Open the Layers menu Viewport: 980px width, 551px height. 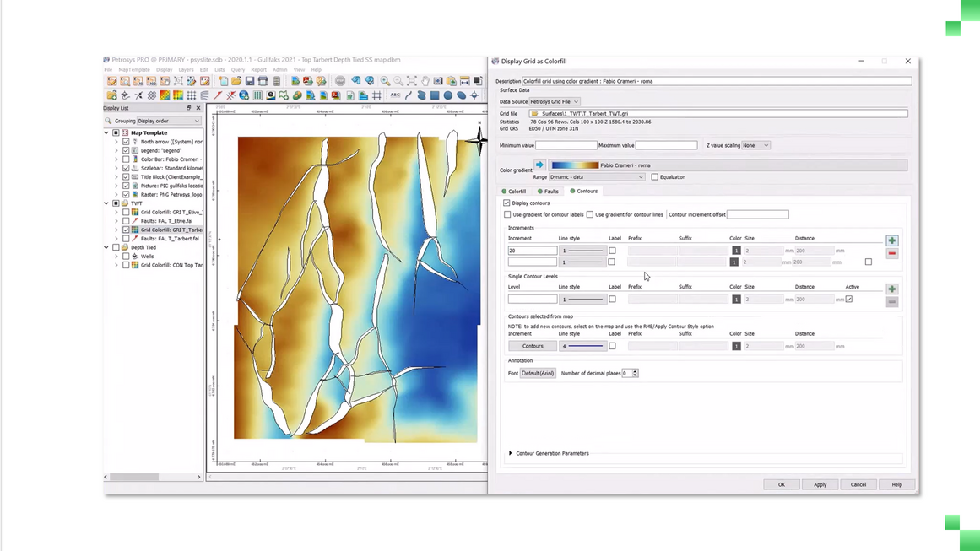coord(186,70)
